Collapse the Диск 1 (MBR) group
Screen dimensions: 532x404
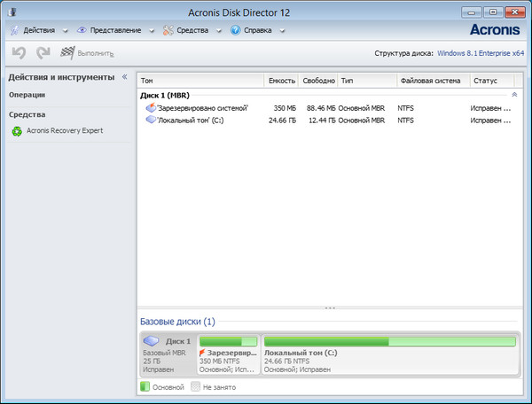point(513,94)
